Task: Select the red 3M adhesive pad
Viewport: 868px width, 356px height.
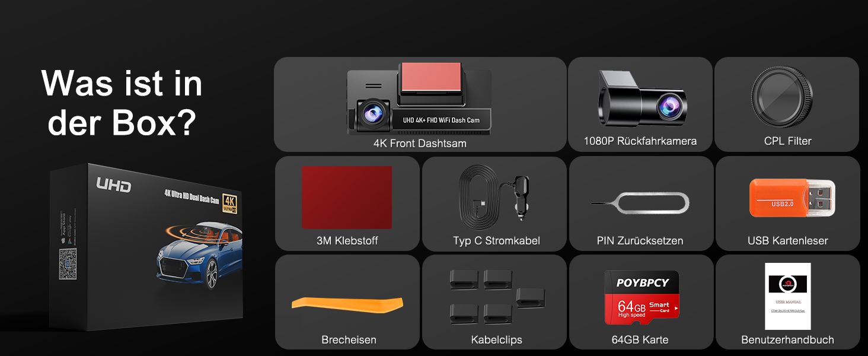Action: [x=347, y=198]
